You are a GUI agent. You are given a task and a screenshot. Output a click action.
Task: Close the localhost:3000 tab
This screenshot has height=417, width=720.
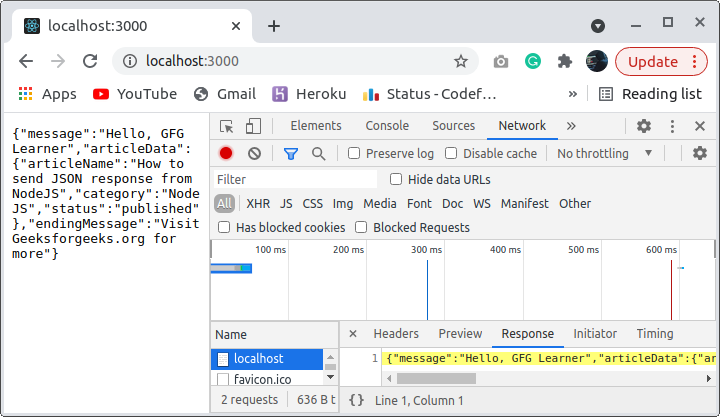pos(236,26)
